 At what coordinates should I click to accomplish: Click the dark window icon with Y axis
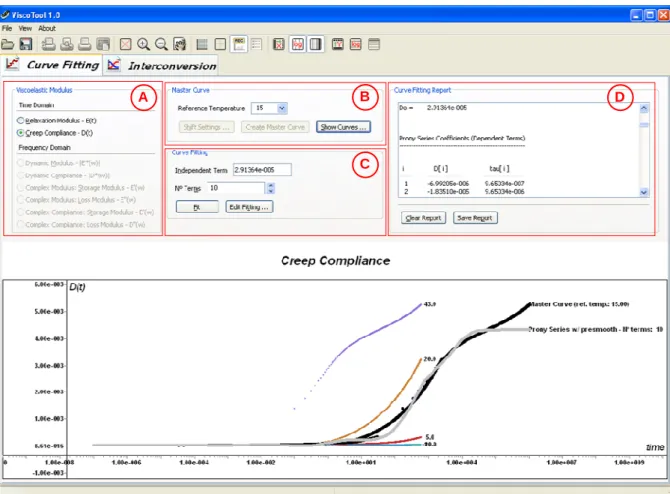tap(338, 44)
